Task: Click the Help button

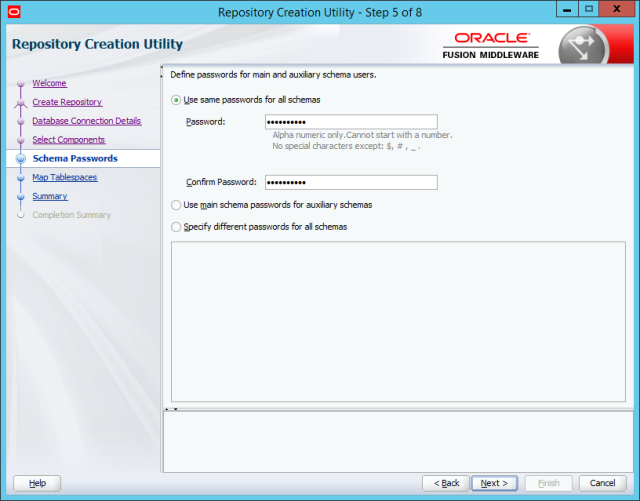Action: [37, 483]
